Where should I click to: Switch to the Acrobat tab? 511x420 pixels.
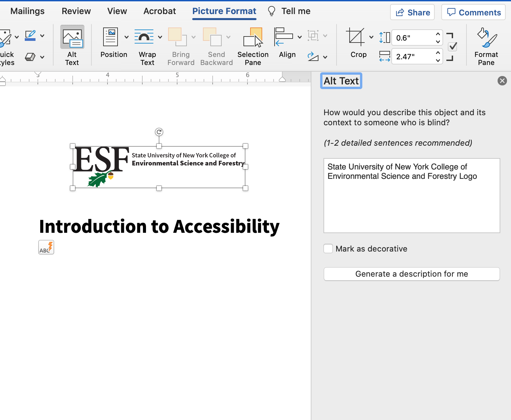pos(160,11)
